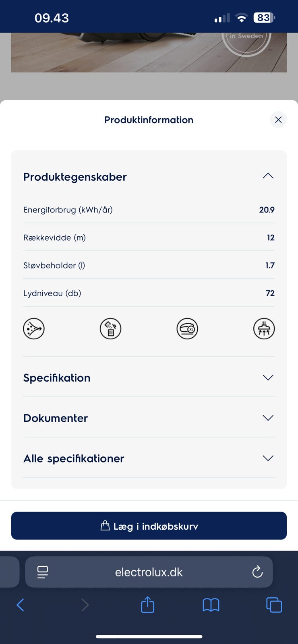Image resolution: width=298 pixels, height=644 pixels.
Task: Expand the Specifikation section
Action: pos(268,378)
